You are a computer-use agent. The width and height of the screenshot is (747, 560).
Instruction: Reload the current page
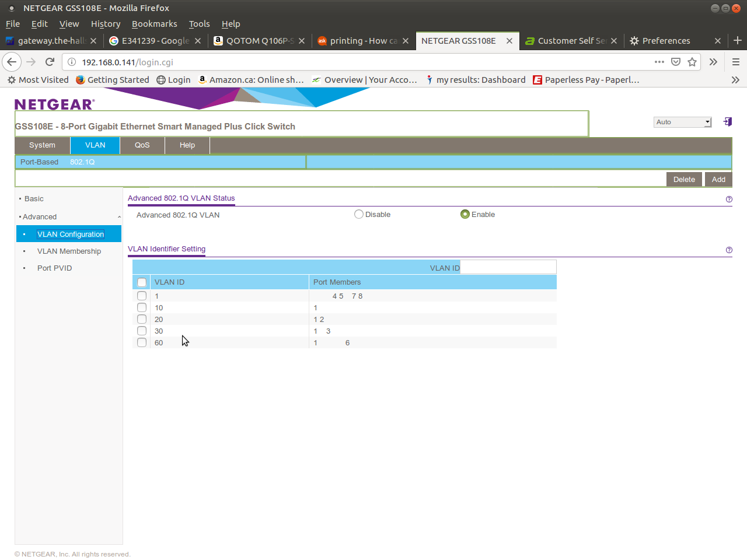pos(50,62)
